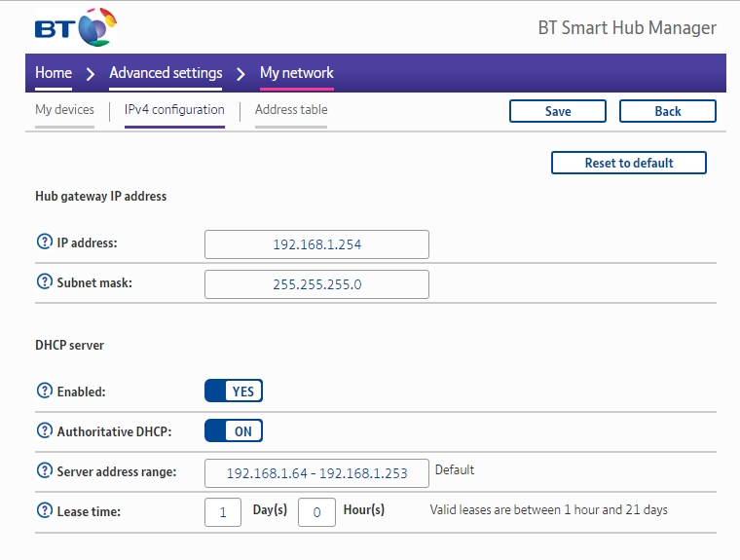Open help icon next to Authoritative DHCP
Viewport: 740px width, 560px height.
(44, 430)
